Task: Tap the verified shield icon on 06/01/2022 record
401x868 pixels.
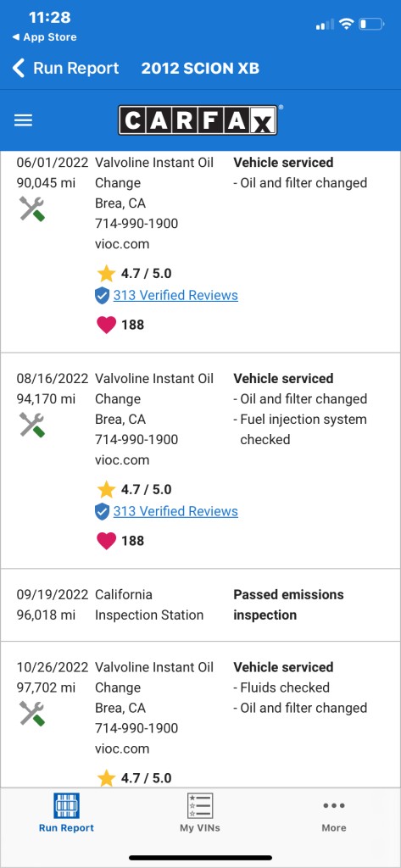Action: (102, 296)
